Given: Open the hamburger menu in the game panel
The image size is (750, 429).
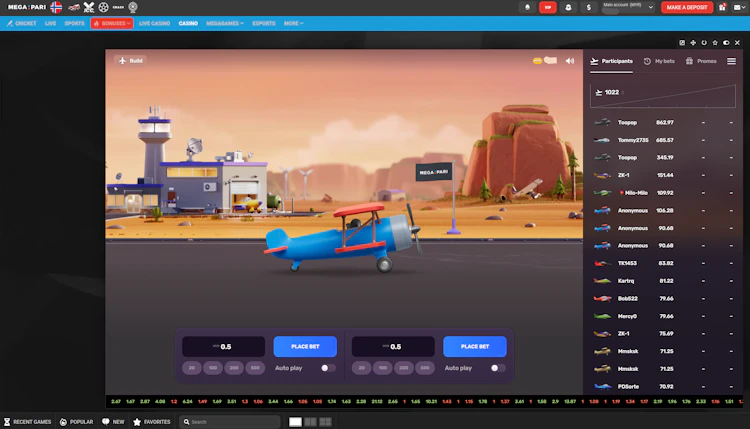Looking at the screenshot, I should [731, 61].
